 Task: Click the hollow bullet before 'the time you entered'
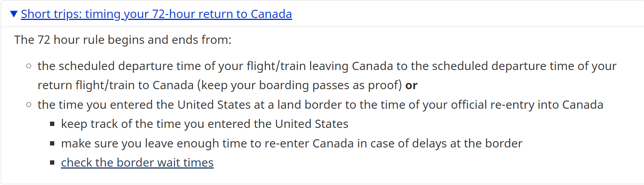pyautogui.click(x=29, y=105)
